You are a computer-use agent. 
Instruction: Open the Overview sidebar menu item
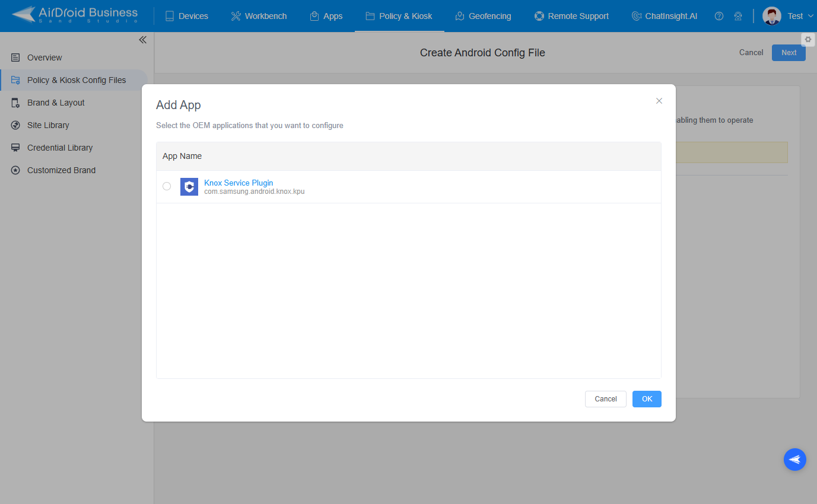(44, 58)
